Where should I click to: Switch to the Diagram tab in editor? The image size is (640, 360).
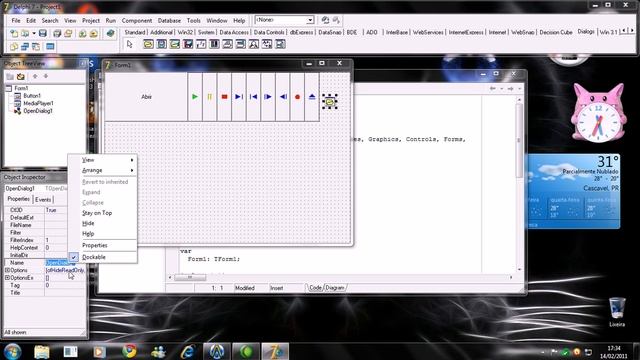[335, 288]
